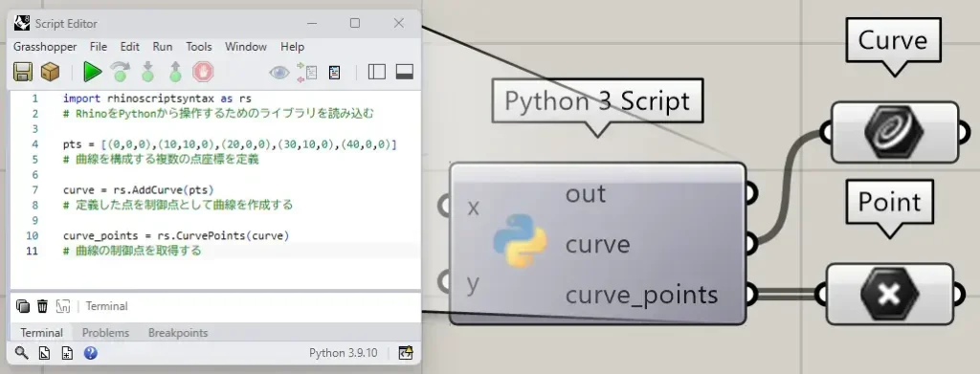Click the magnifier search icon in status bar
The height and width of the screenshot is (374, 980).
click(22, 353)
